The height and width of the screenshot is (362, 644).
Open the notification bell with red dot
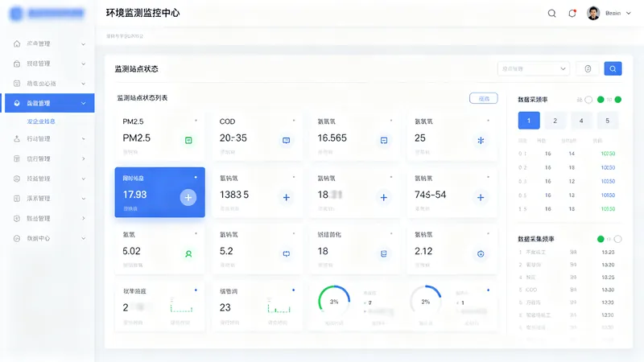pyautogui.click(x=572, y=13)
